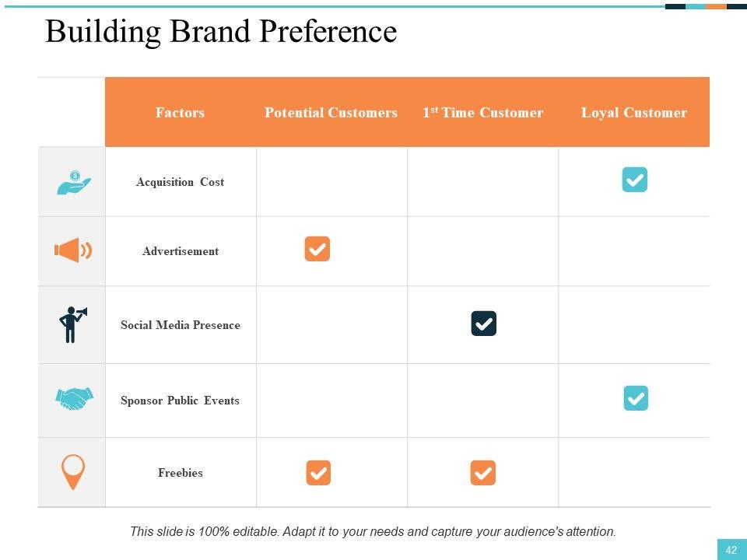Screen dimensions: 747x560
Task: Click the Factors column header
Action: click(x=180, y=113)
